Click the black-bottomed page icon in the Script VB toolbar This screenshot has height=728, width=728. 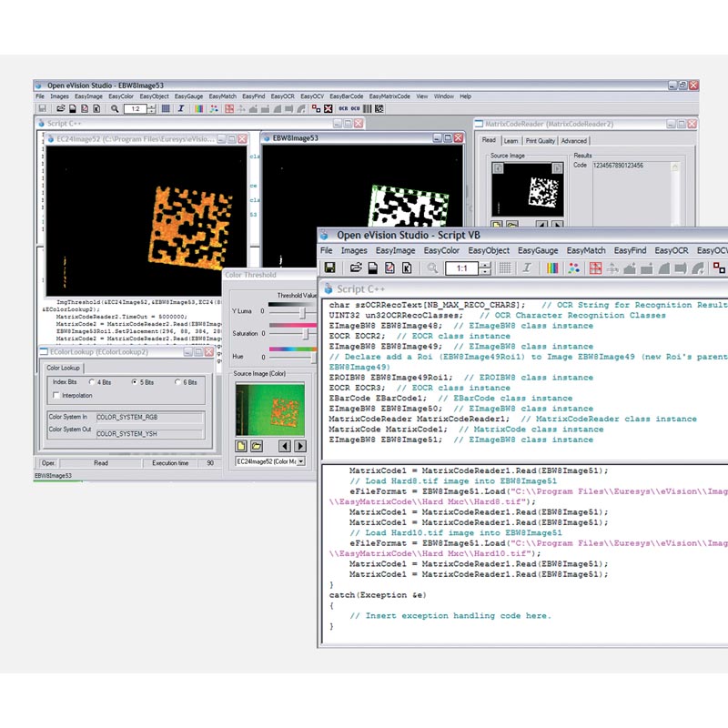point(373,268)
